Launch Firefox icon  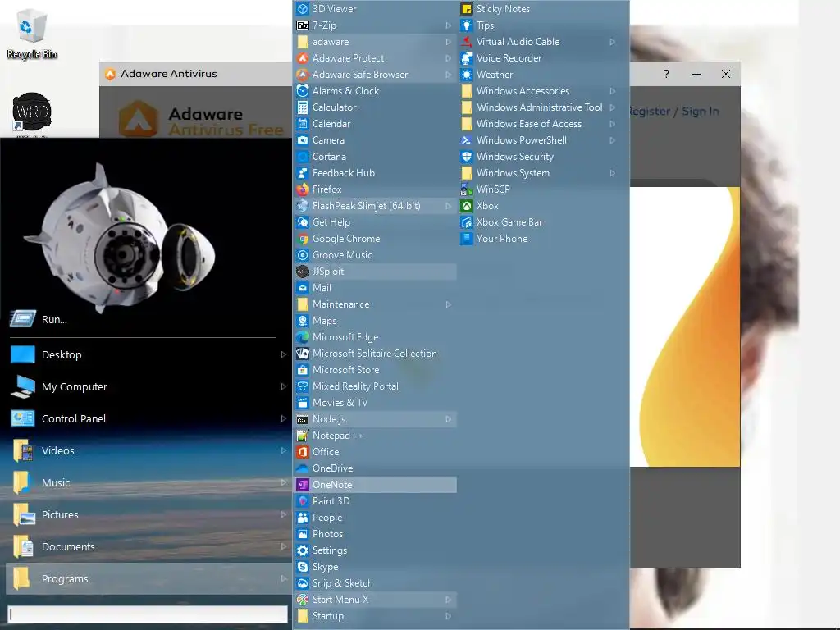click(303, 189)
